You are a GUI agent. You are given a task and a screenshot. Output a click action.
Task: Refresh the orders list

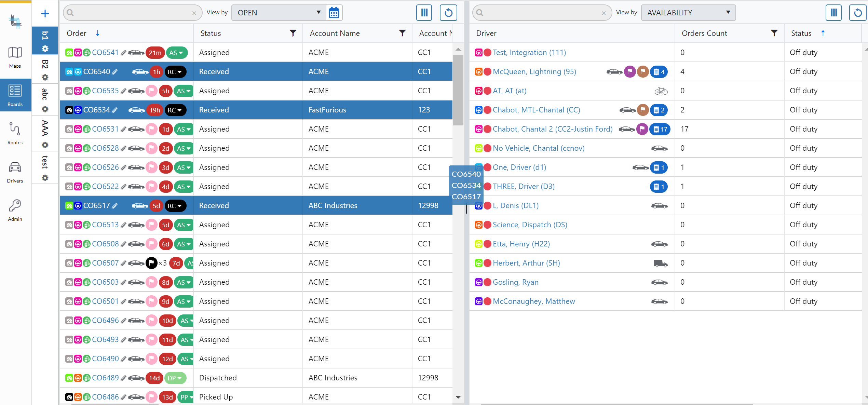pos(448,13)
